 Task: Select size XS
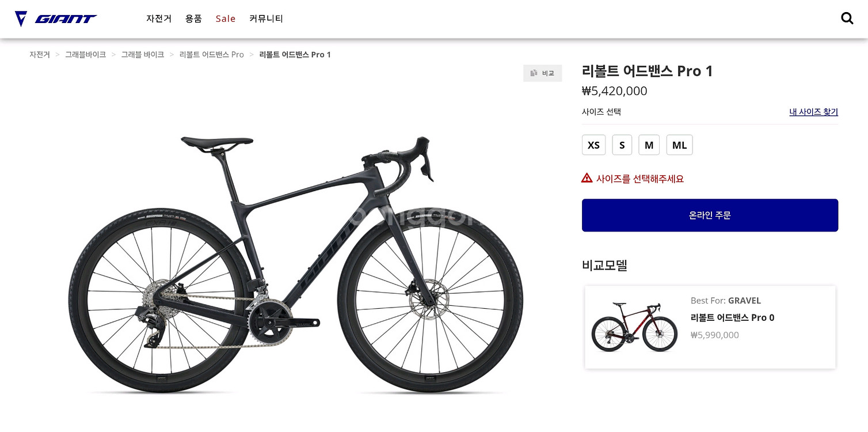tap(593, 145)
